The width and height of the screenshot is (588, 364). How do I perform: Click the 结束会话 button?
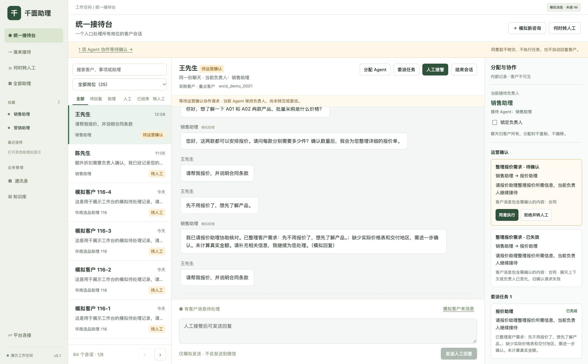(464, 70)
